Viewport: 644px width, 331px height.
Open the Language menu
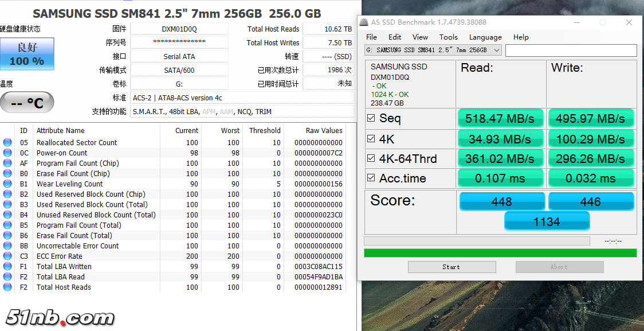(x=485, y=37)
